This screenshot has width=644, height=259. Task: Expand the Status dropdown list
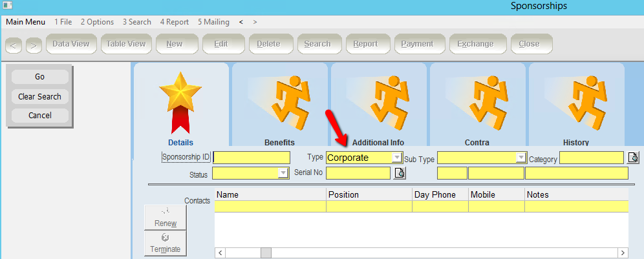(x=283, y=173)
